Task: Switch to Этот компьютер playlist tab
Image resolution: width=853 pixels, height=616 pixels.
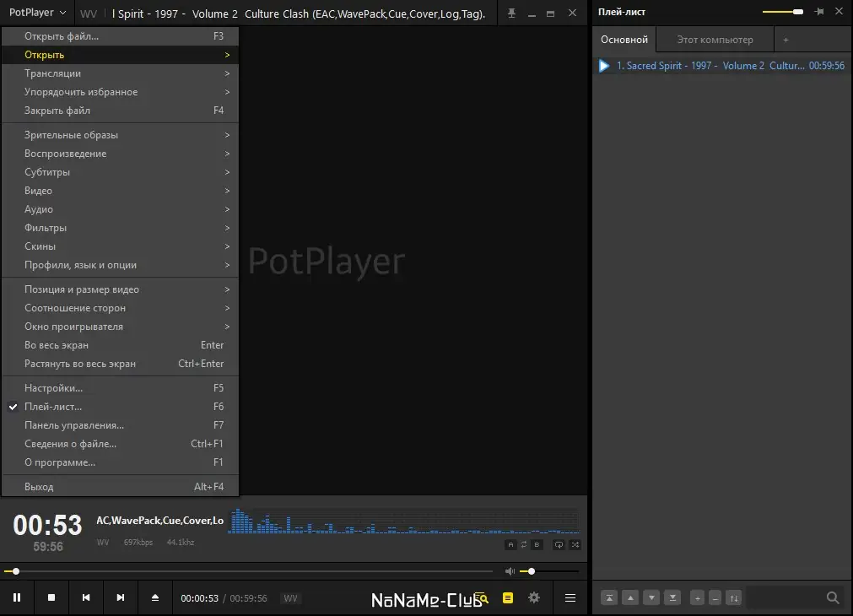Action: pyautogui.click(x=715, y=40)
